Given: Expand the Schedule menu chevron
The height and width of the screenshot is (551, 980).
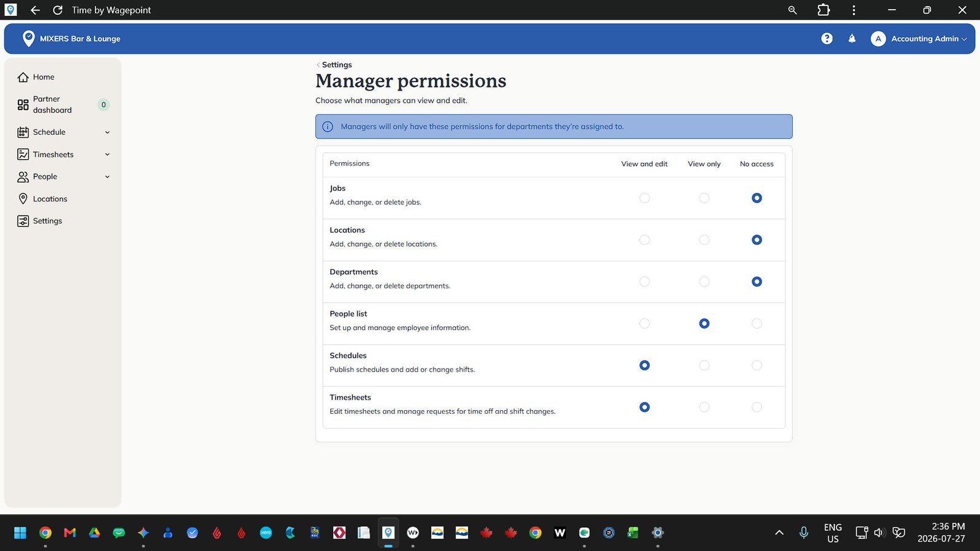Looking at the screenshot, I should point(107,132).
